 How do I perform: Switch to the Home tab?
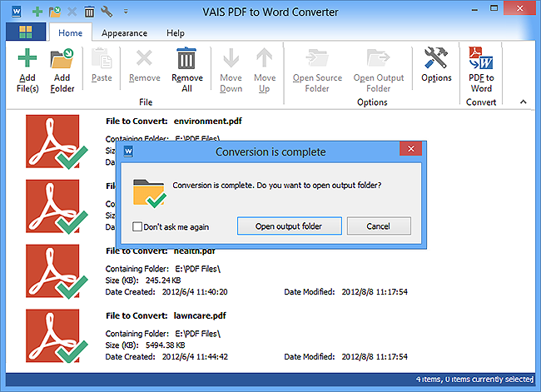click(71, 32)
